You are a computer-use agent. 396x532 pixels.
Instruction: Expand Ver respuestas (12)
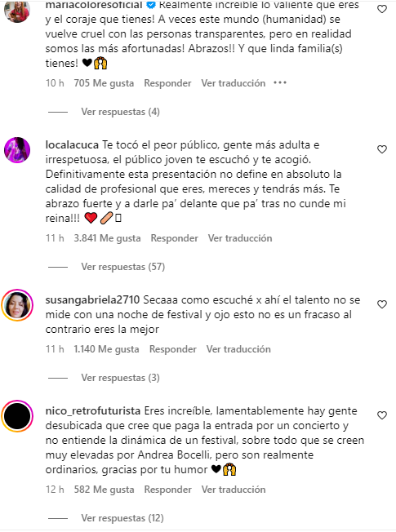pos(122,518)
